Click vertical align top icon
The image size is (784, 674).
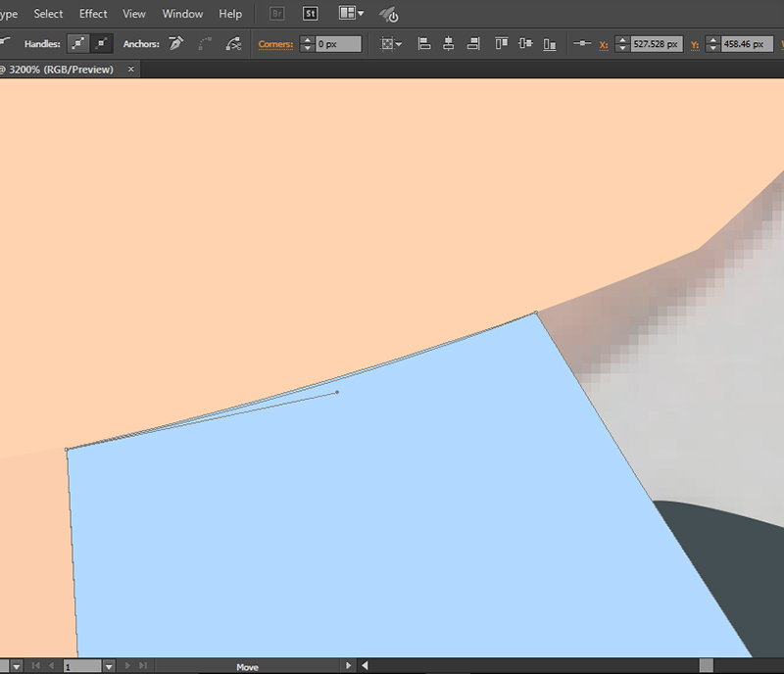click(x=502, y=44)
